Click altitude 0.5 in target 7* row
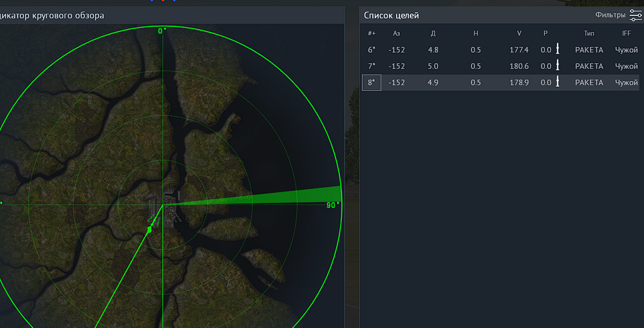The image size is (644, 328). 476,66
